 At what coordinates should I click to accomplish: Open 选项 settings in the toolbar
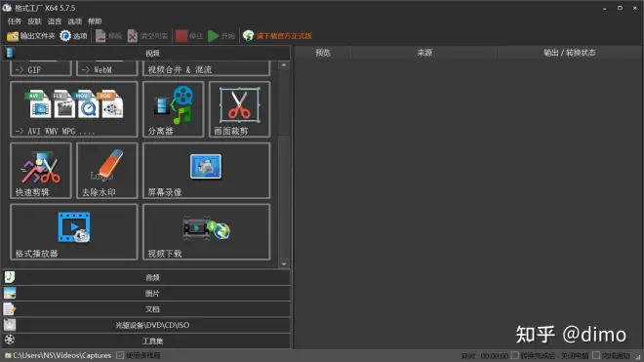73,36
